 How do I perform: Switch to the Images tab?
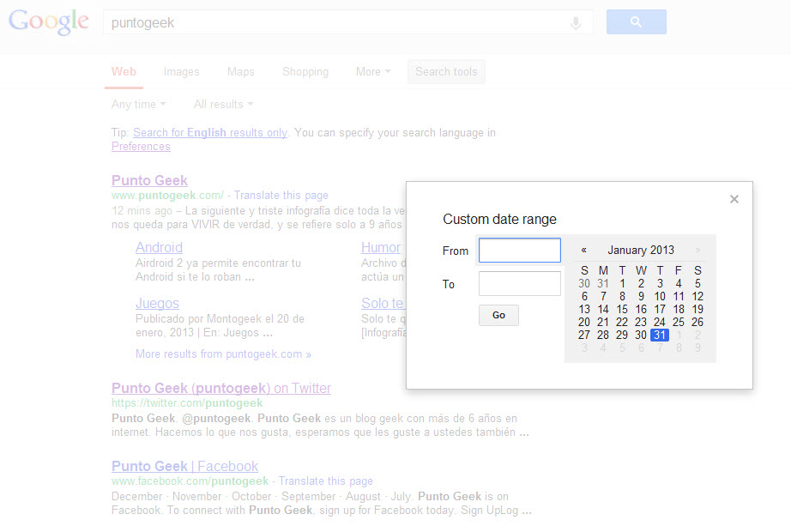point(182,72)
